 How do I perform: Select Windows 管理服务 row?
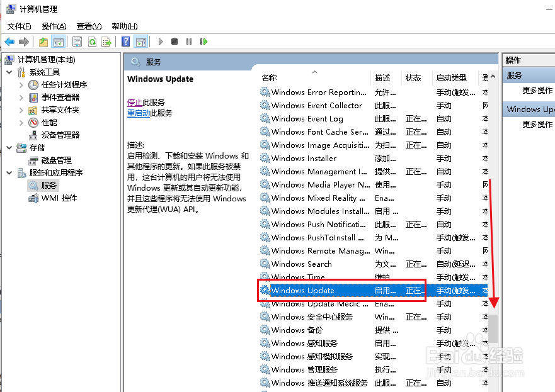[374, 370]
